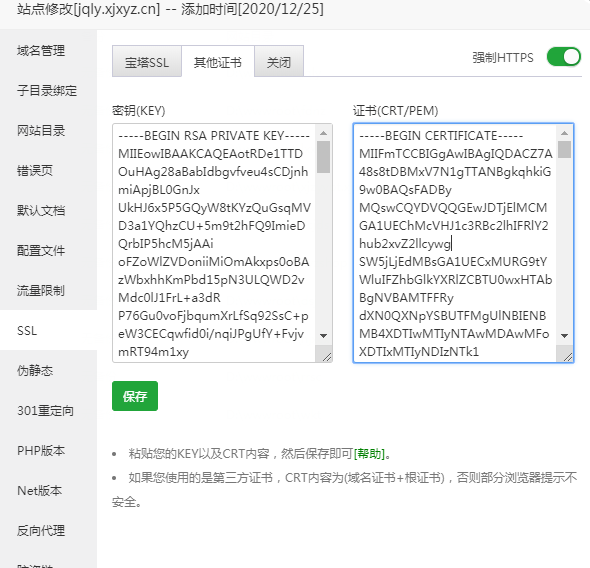Toggle the 强制HTTPS switch off
The height and width of the screenshot is (568, 590).
(563, 57)
